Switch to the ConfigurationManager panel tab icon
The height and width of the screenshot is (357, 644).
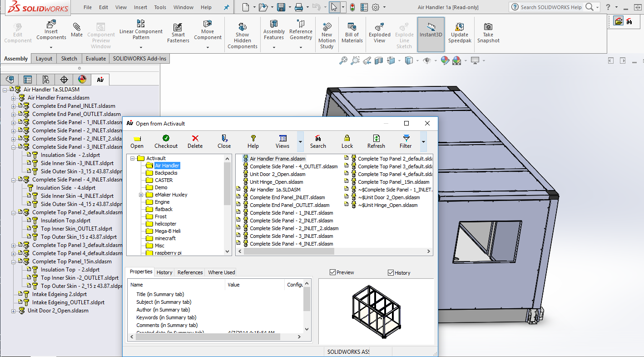(x=45, y=80)
